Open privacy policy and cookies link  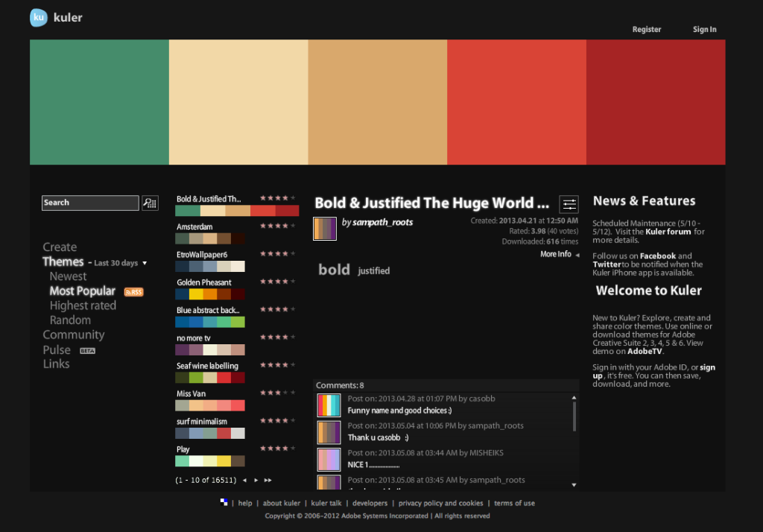[441, 503]
